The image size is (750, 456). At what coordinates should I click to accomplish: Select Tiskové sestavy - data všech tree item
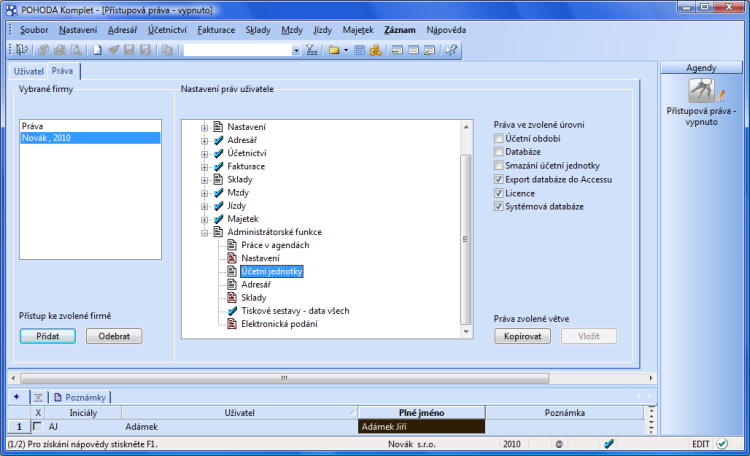pyautogui.click(x=295, y=311)
